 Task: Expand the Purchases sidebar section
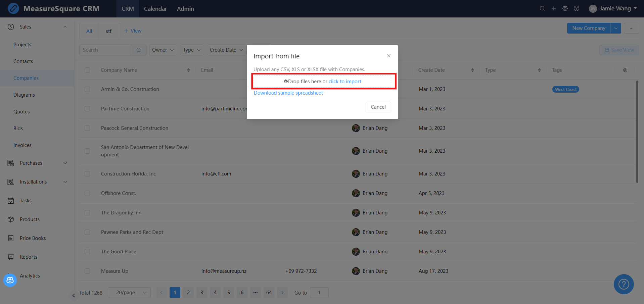tap(65, 163)
